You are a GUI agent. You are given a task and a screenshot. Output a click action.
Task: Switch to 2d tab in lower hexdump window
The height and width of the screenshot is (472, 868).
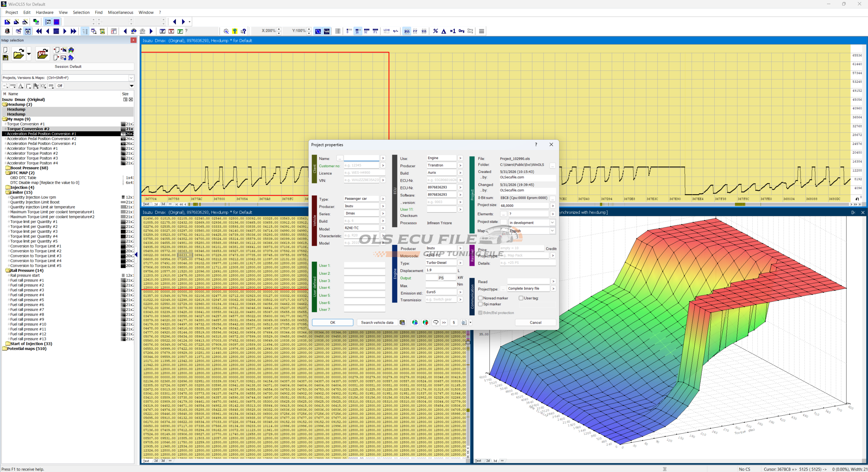(156, 461)
